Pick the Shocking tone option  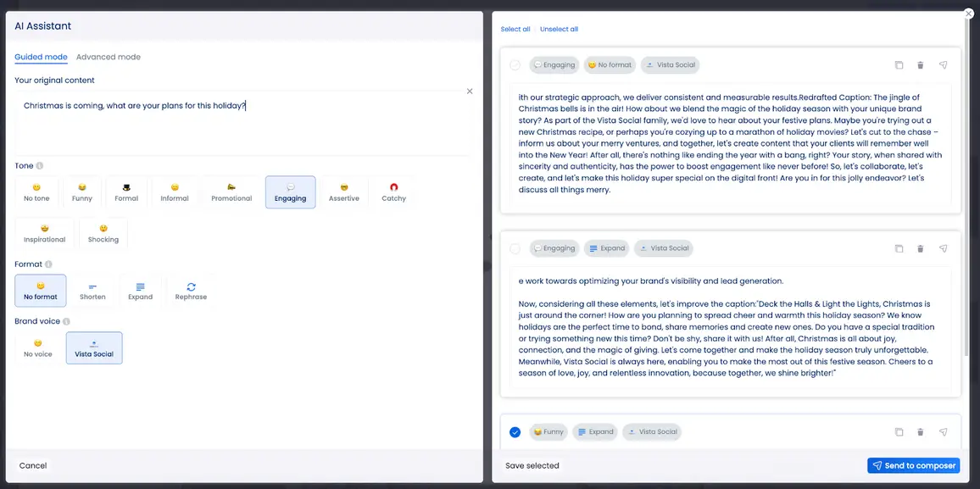[x=103, y=232]
